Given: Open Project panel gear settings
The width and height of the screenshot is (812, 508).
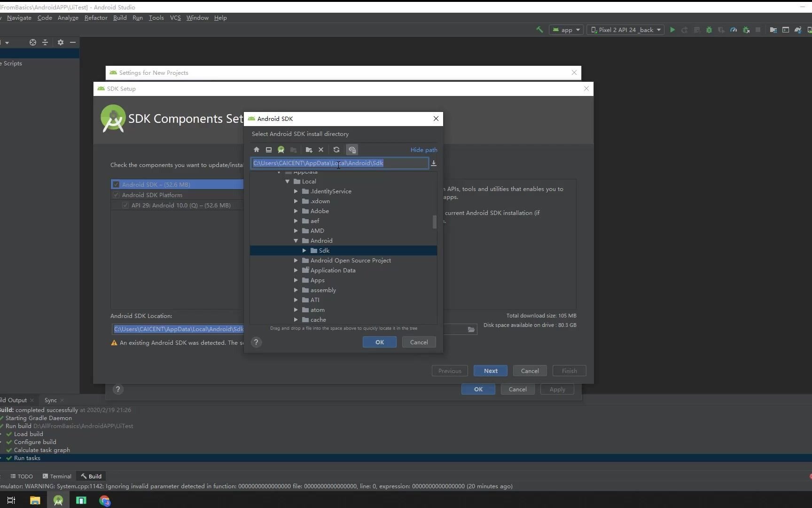Looking at the screenshot, I should point(61,42).
